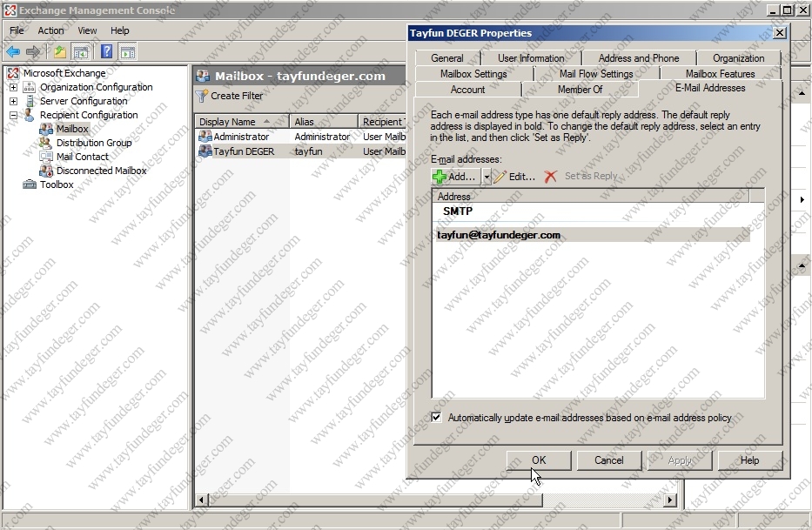Click the Distribution Group icon in tree
The height and width of the screenshot is (530, 812).
[46, 143]
